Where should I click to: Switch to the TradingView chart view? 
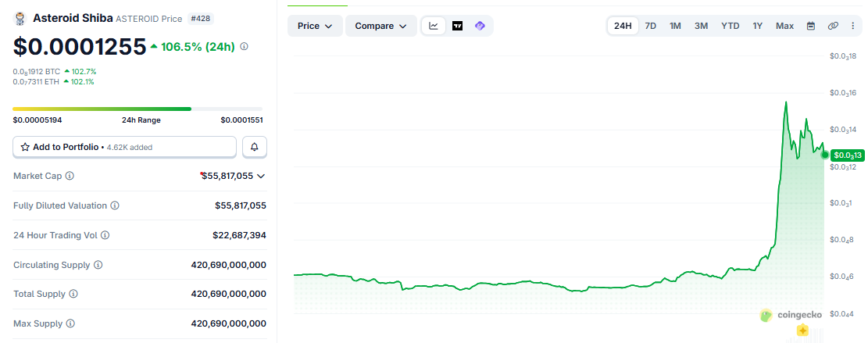(457, 26)
